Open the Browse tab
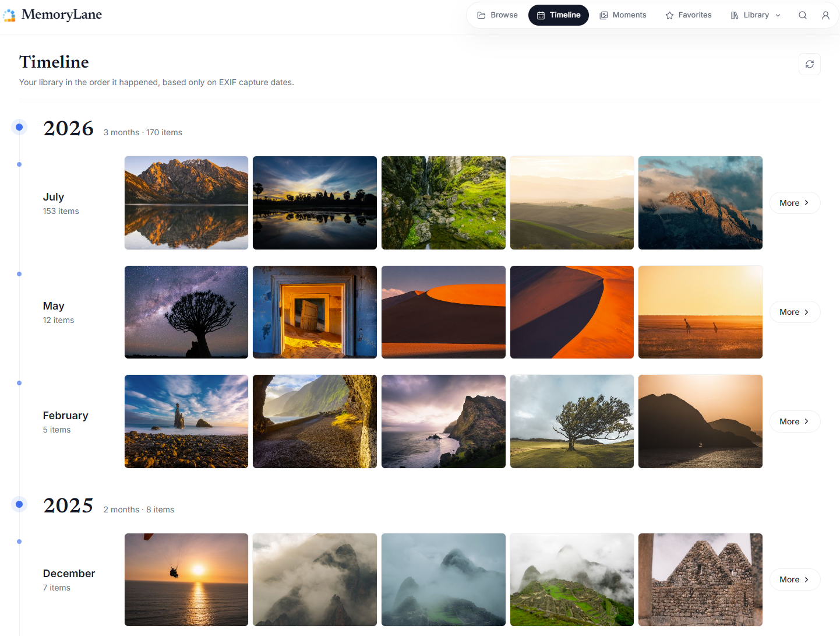 coord(497,15)
